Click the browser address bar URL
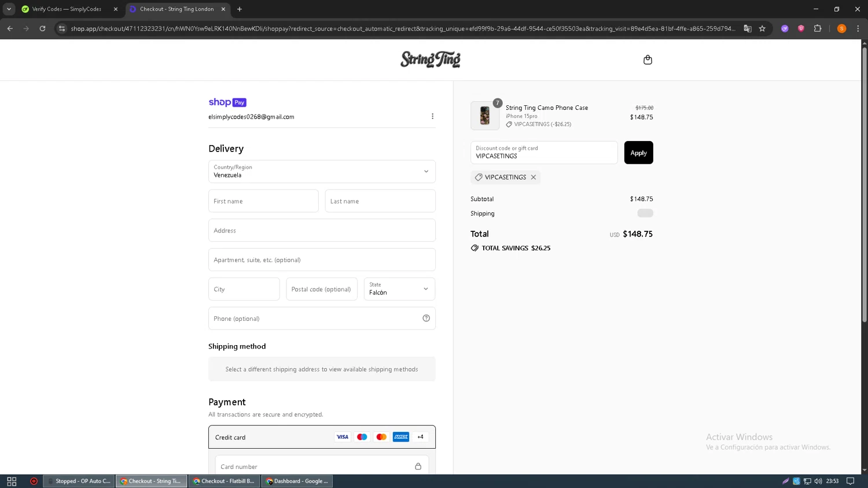 [x=403, y=28]
